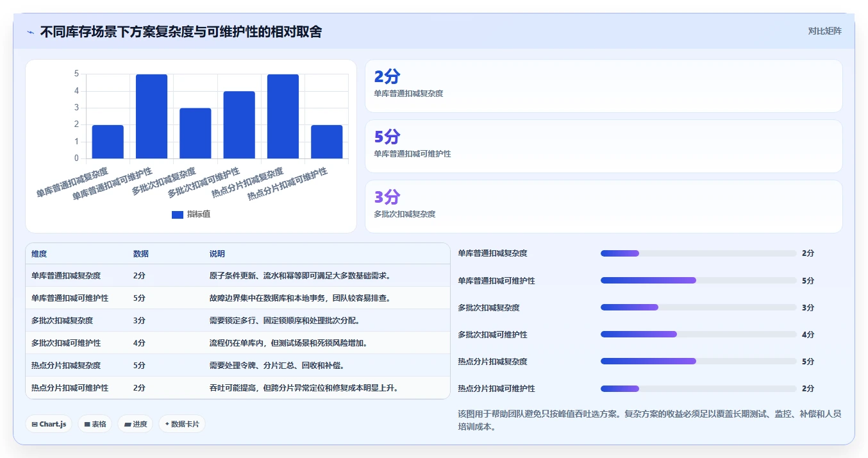This screenshot has width=868, height=458.
Task: Click the summary paragraph starting 该图用于帮助团队
Action: pyautogui.click(x=649, y=420)
